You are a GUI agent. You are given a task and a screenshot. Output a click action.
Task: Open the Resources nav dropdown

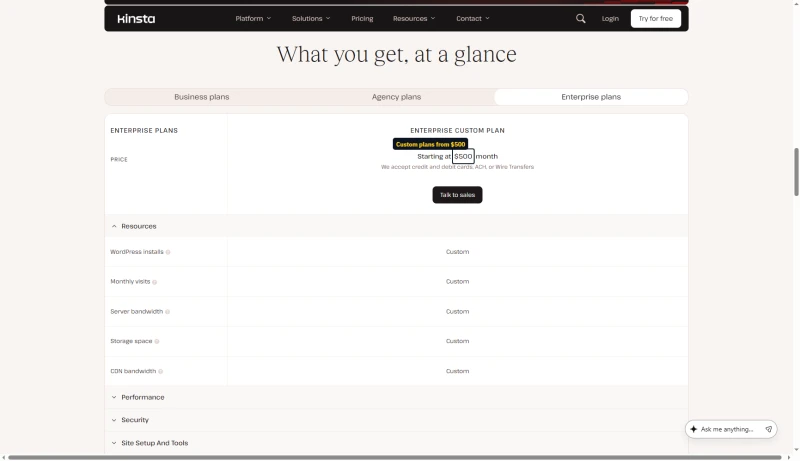(x=414, y=18)
